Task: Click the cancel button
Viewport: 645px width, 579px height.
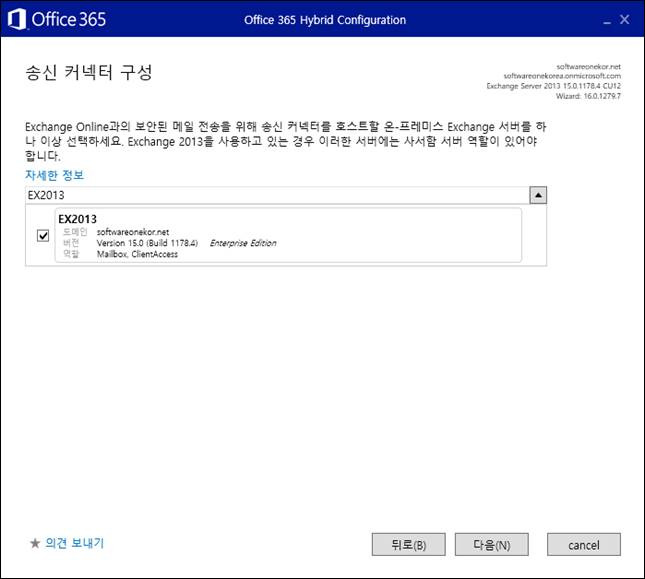Action: point(584,545)
